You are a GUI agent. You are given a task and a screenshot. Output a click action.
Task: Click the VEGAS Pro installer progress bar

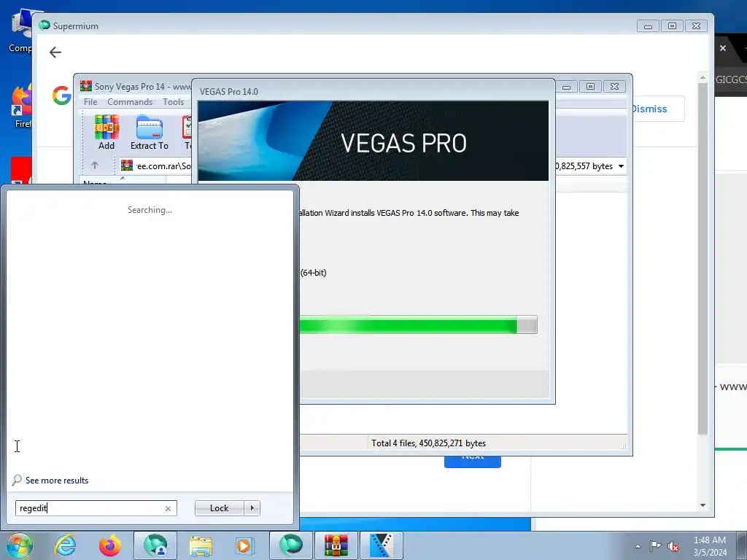pyautogui.click(x=418, y=324)
